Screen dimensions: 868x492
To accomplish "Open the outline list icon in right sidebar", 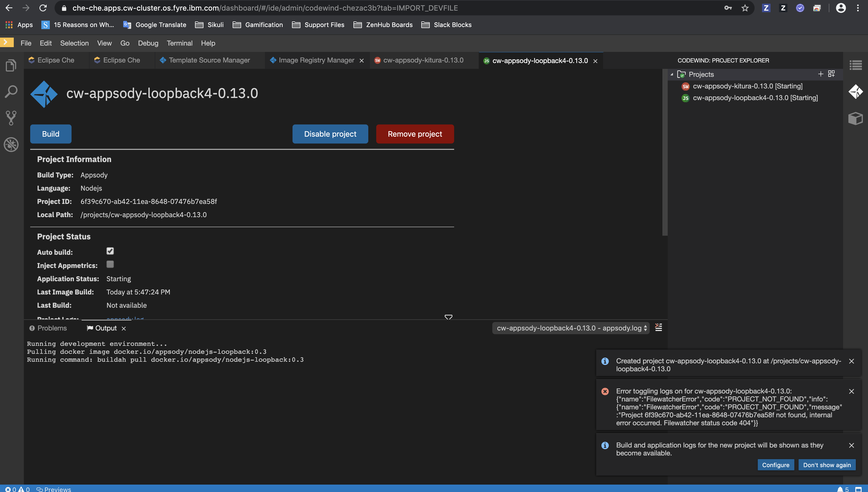I will tap(856, 65).
